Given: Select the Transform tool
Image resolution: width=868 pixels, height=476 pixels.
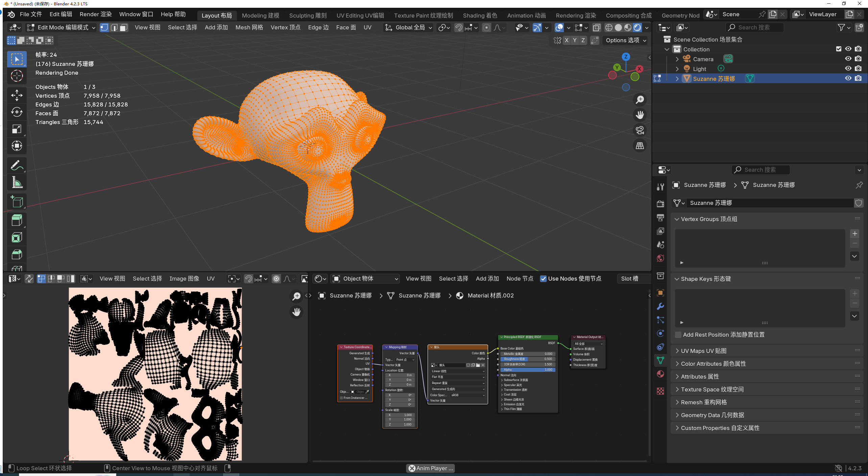Looking at the screenshot, I should pyautogui.click(x=17, y=146).
